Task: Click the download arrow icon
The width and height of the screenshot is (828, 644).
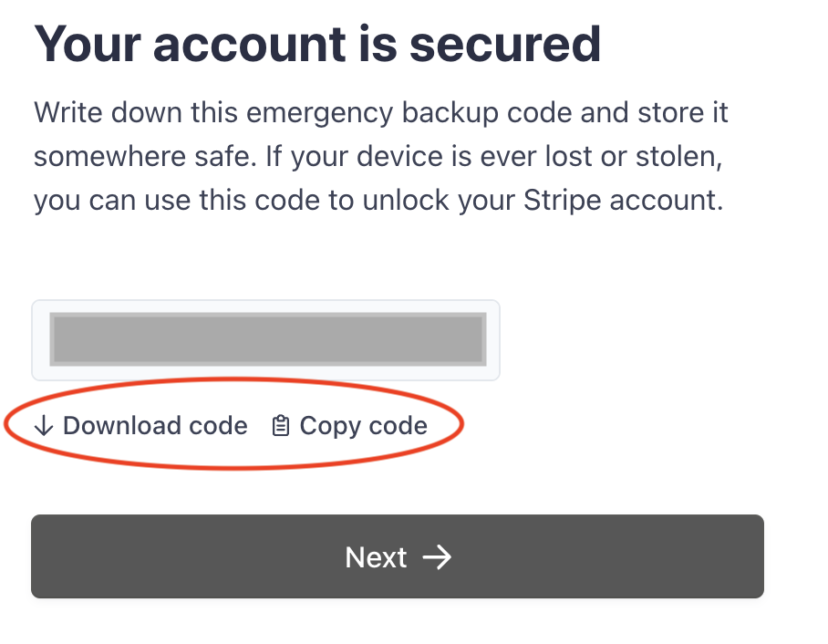Action: [44, 426]
